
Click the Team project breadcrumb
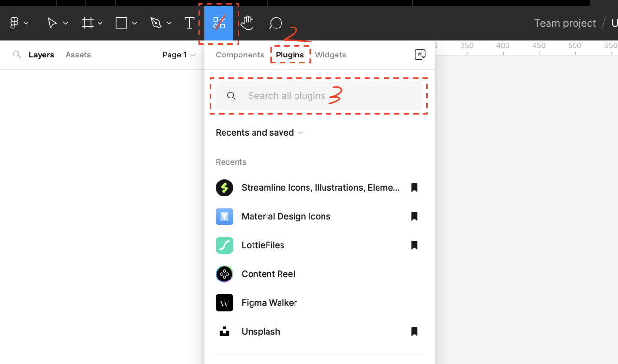[565, 23]
